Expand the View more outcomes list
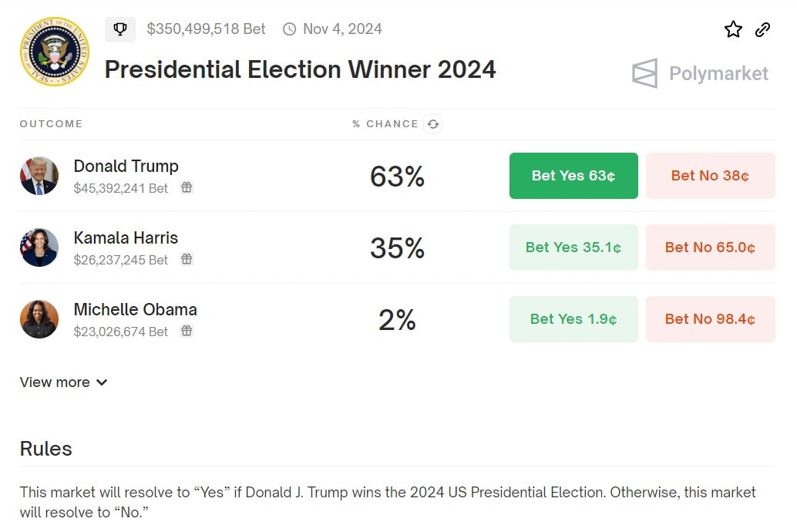This screenshot has height=532, width=797. (63, 382)
